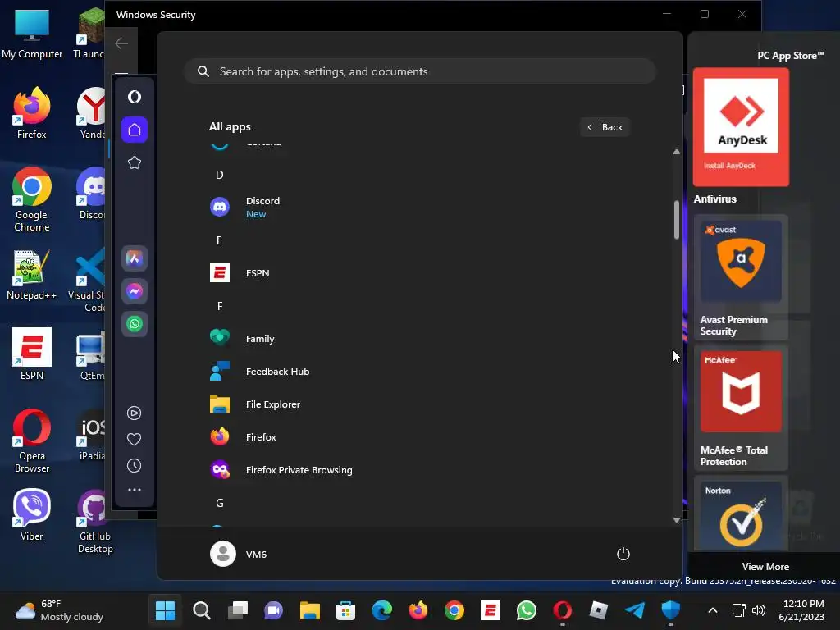Image resolution: width=840 pixels, height=630 pixels.
Task: Open Notepad++ desktop shortcut
Action: point(32,274)
